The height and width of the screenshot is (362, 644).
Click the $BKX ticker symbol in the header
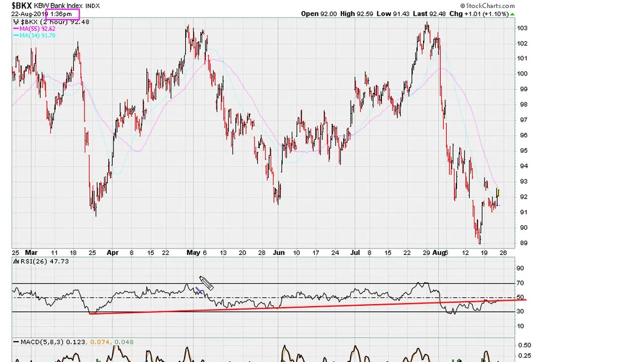point(22,6)
